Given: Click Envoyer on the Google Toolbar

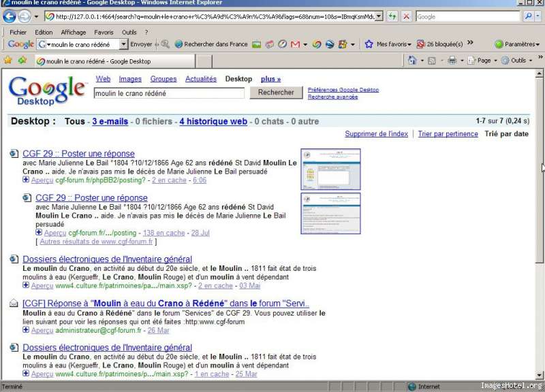Looking at the screenshot, I should [x=141, y=44].
